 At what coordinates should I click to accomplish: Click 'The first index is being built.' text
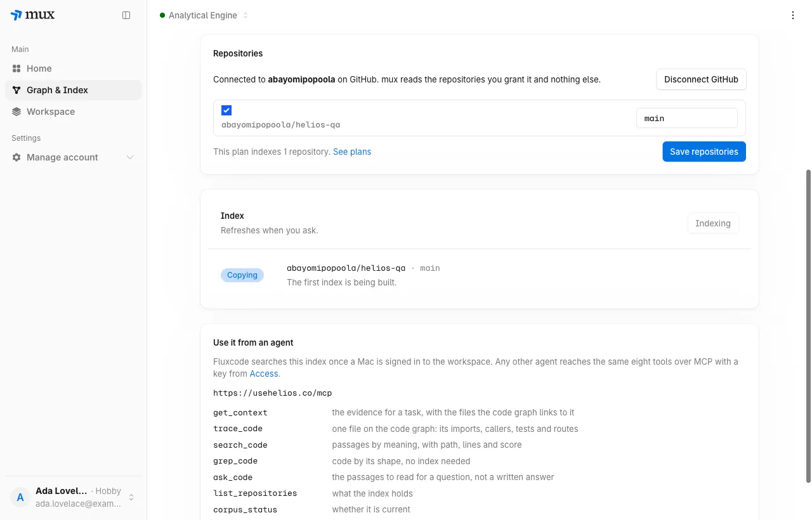click(342, 282)
